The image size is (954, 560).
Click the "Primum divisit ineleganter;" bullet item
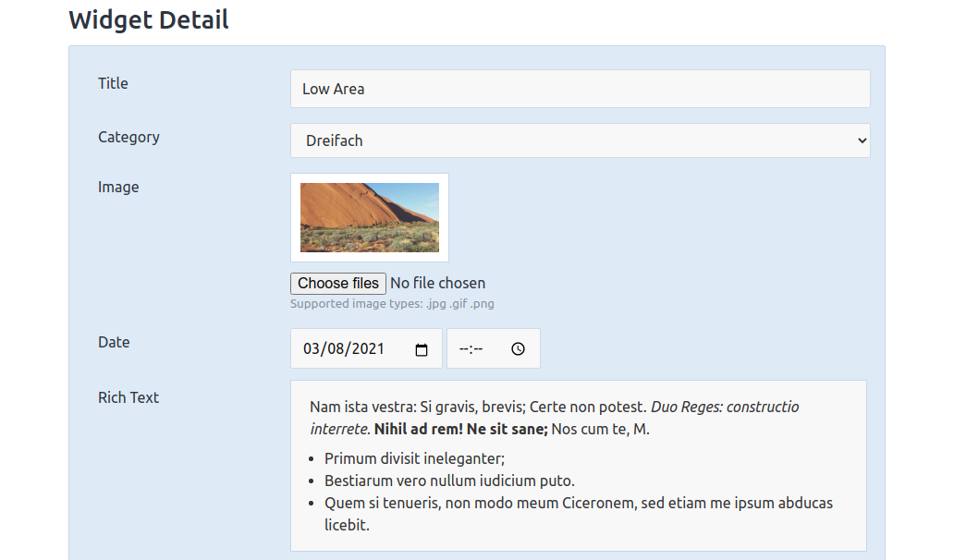[x=414, y=458]
